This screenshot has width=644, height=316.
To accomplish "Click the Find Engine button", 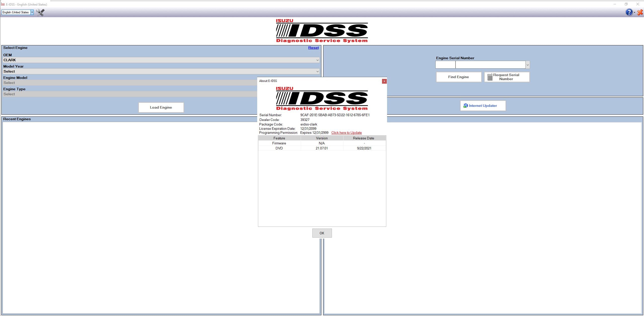I will coord(459,77).
